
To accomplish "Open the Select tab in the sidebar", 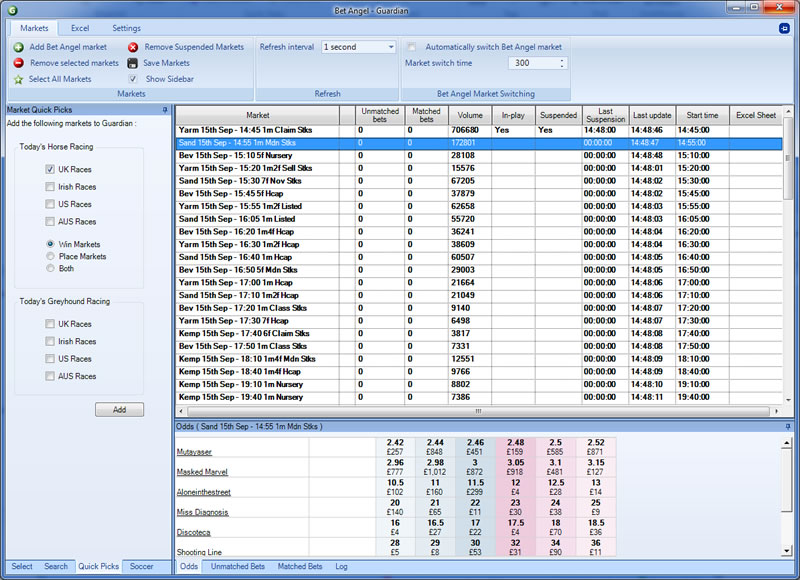I will (22, 566).
